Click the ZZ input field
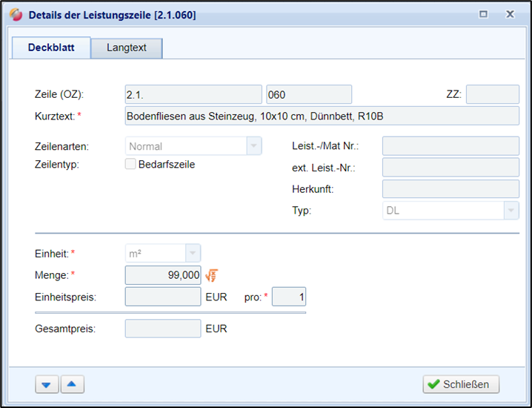532x408 pixels. click(492, 94)
